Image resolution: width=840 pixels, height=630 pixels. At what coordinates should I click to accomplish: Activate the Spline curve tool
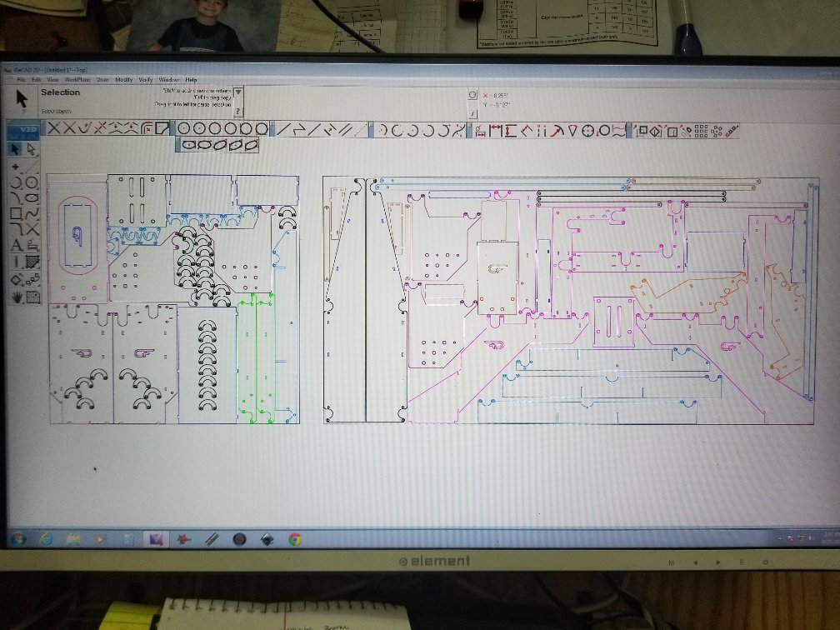(x=32, y=213)
